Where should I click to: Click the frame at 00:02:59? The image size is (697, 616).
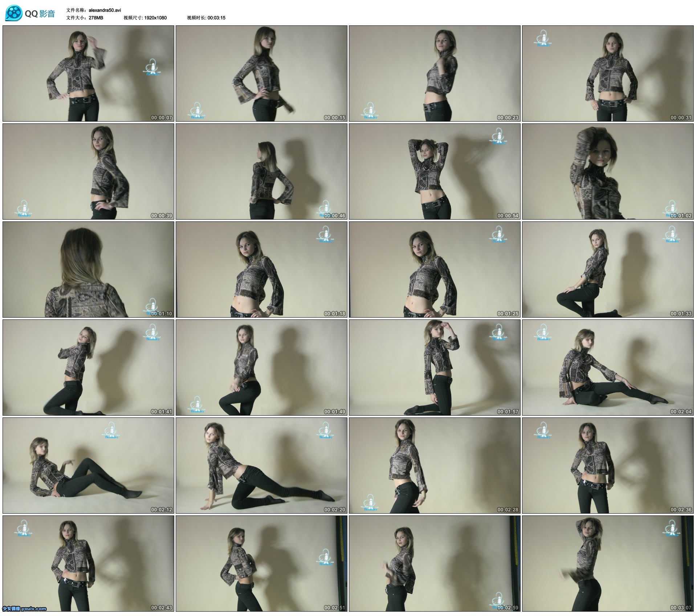435,563
